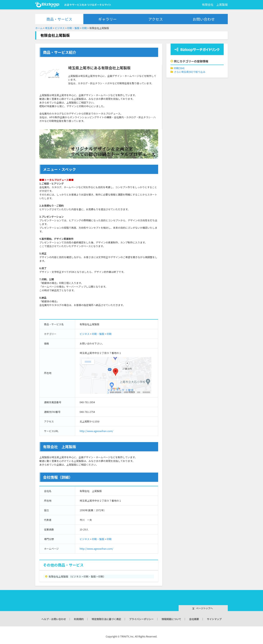
Task: Click the blue shopping-bag marker on map
Action: [112, 385]
